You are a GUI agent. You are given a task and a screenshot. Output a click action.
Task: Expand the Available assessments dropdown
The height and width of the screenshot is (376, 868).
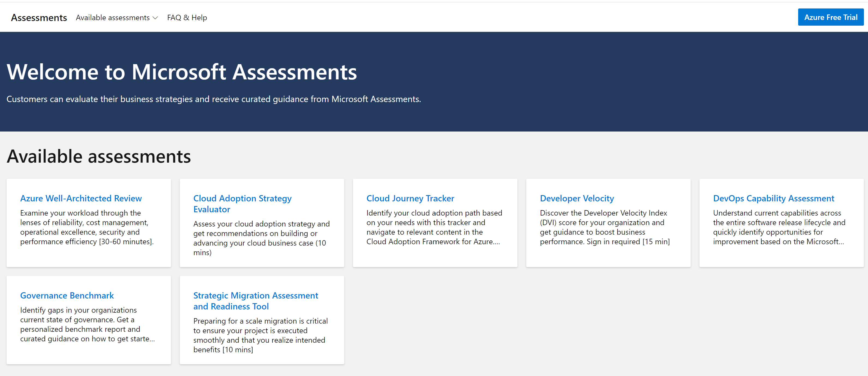tap(113, 17)
